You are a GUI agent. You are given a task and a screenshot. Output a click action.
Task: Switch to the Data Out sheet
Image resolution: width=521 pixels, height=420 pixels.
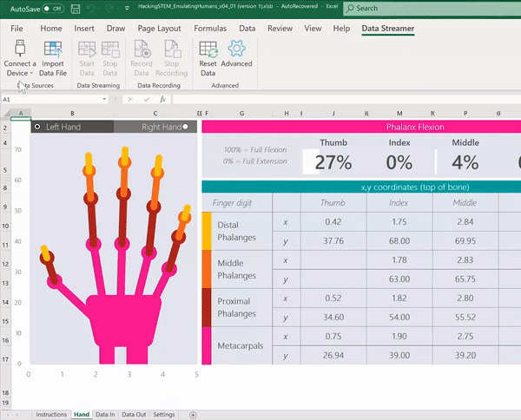(x=134, y=415)
